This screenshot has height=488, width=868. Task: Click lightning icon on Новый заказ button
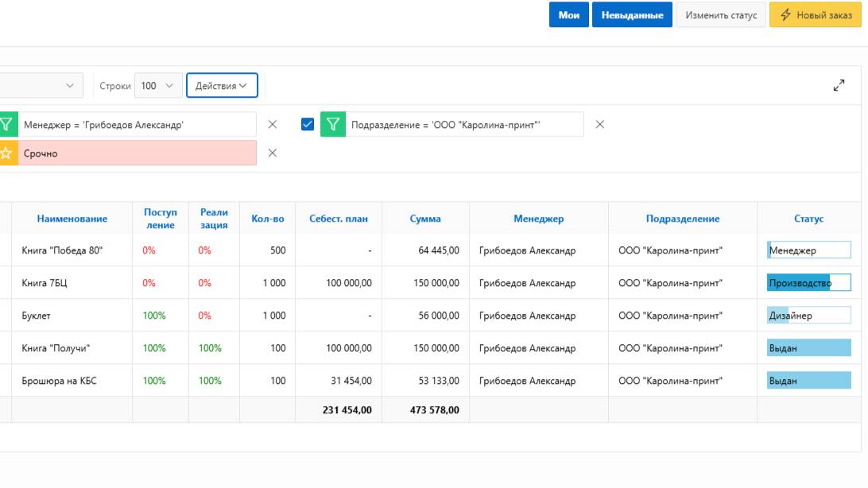point(785,15)
